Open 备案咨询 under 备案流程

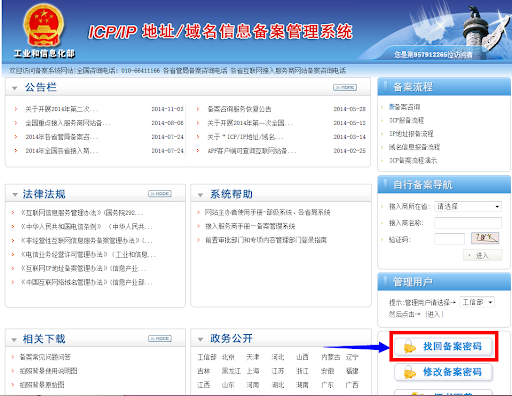pyautogui.click(x=404, y=107)
